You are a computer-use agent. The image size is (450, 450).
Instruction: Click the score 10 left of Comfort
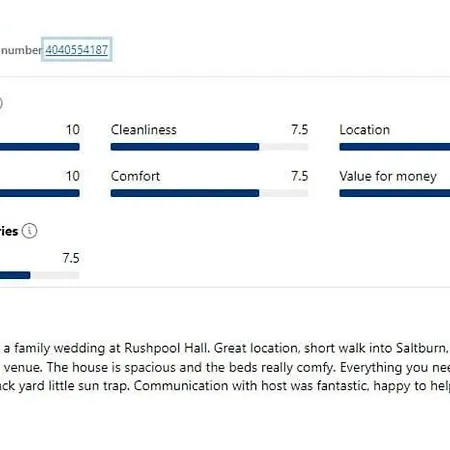click(x=73, y=176)
